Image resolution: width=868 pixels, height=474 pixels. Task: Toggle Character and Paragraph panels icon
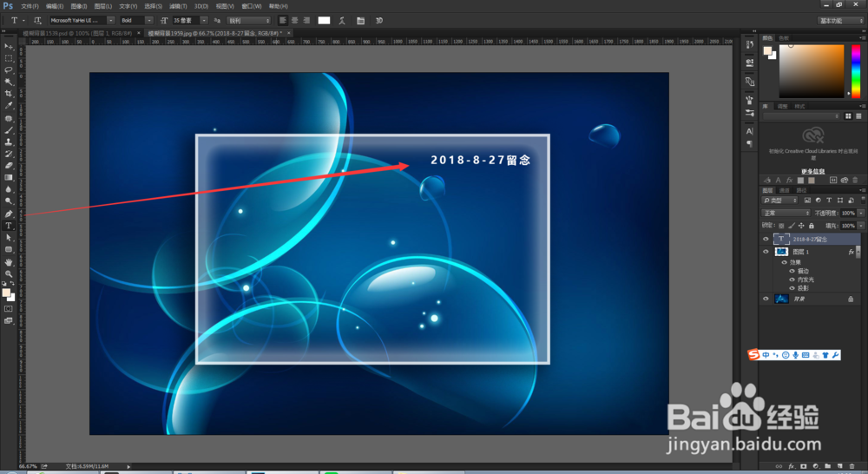click(x=360, y=21)
